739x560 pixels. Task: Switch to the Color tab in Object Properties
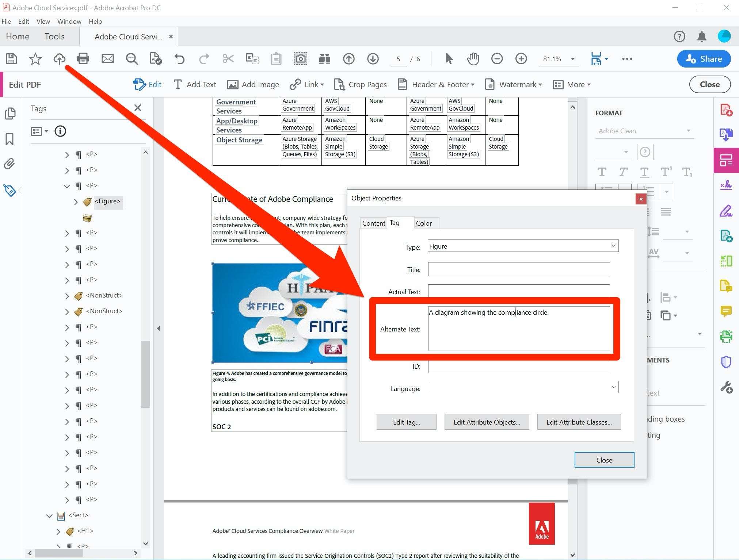pos(424,222)
